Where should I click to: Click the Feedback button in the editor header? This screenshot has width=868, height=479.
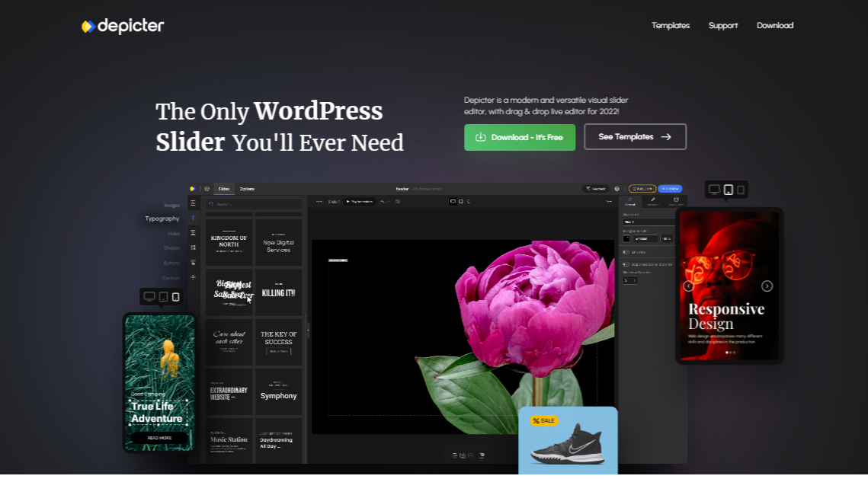point(596,189)
